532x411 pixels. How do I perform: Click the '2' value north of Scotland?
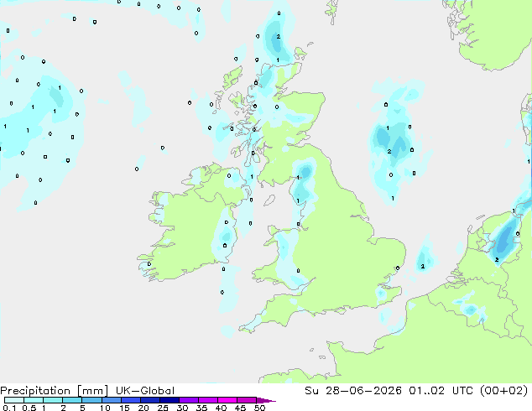click(x=279, y=36)
